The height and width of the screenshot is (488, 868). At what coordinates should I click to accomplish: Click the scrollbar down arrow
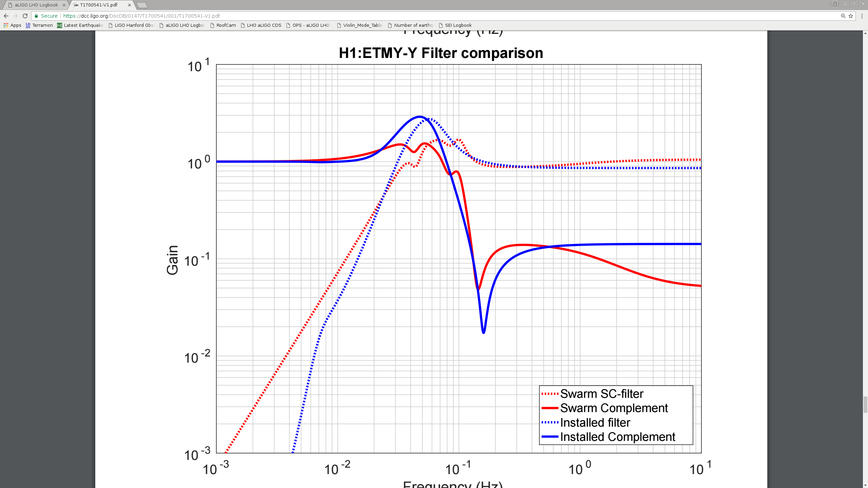(865, 485)
